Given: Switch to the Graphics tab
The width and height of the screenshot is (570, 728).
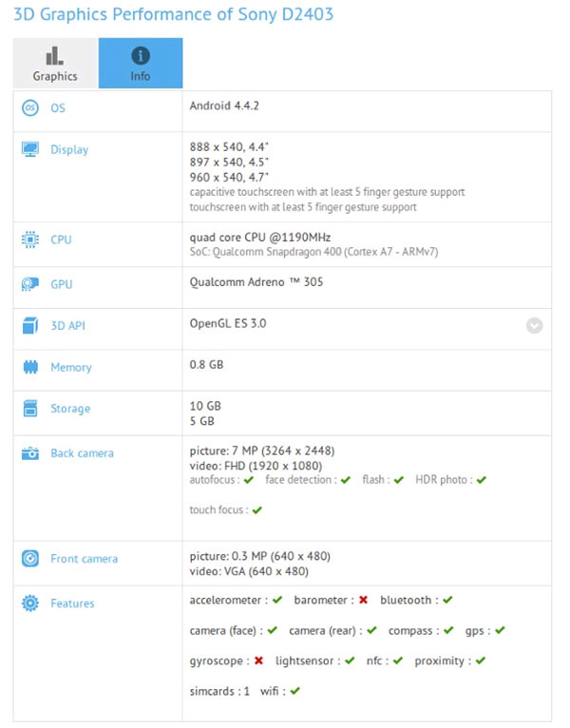Looking at the screenshot, I should [x=55, y=64].
